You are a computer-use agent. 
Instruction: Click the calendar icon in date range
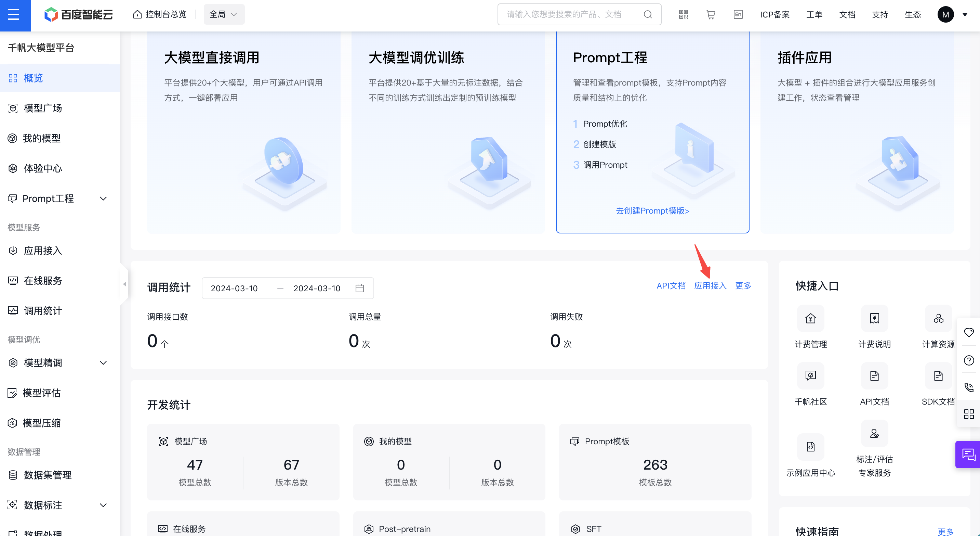point(359,288)
